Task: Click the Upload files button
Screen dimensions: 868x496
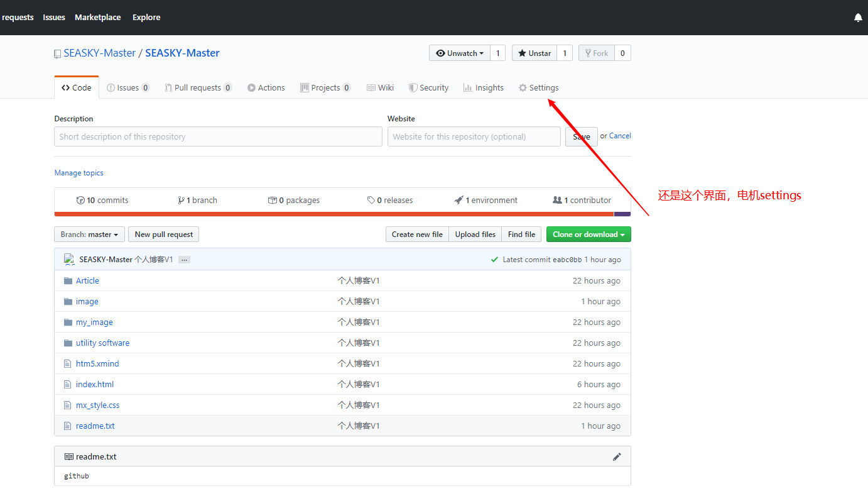Action: tap(475, 234)
